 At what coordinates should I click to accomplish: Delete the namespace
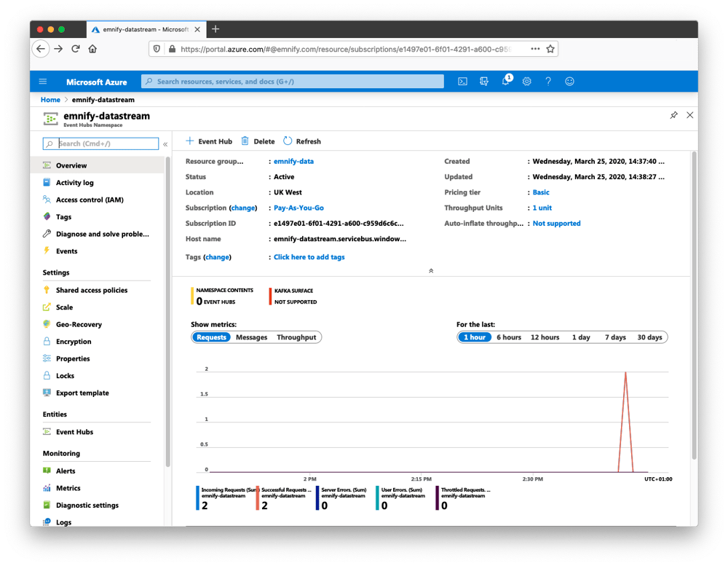coord(258,141)
